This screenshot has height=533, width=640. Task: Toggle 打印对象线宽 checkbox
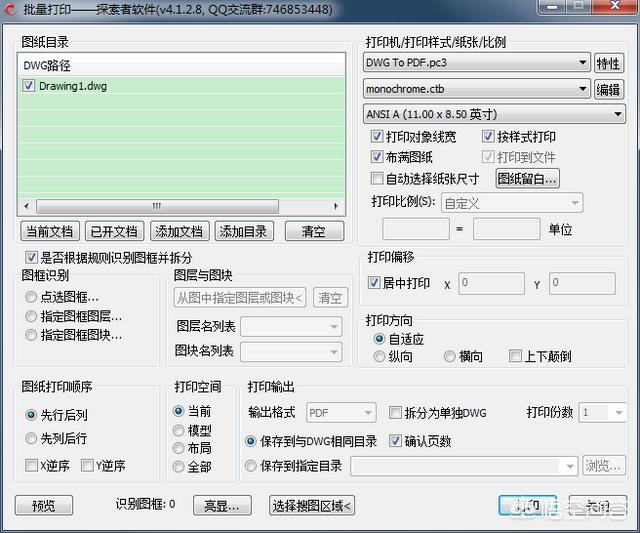(x=377, y=136)
